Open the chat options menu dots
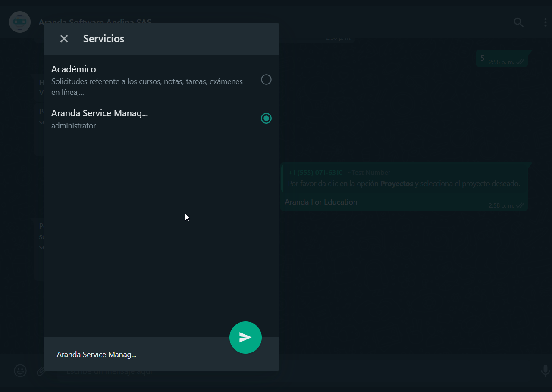This screenshot has width=552, height=392. point(546,22)
